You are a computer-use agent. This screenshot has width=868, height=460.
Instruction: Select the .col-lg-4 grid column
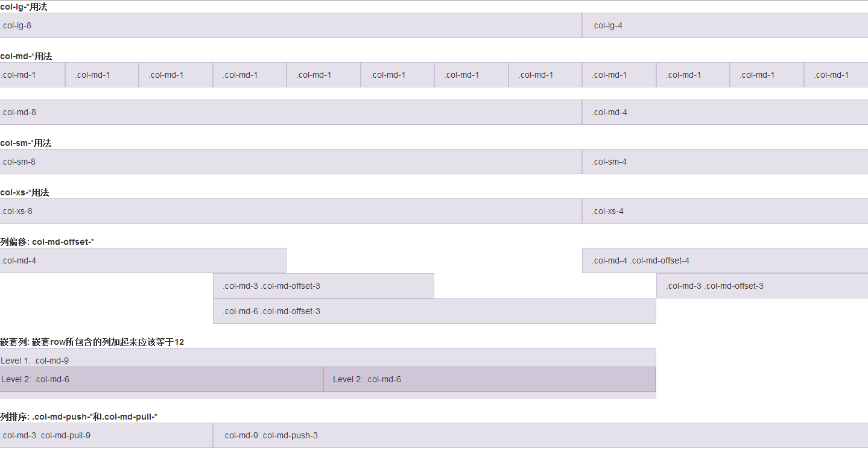click(725, 25)
